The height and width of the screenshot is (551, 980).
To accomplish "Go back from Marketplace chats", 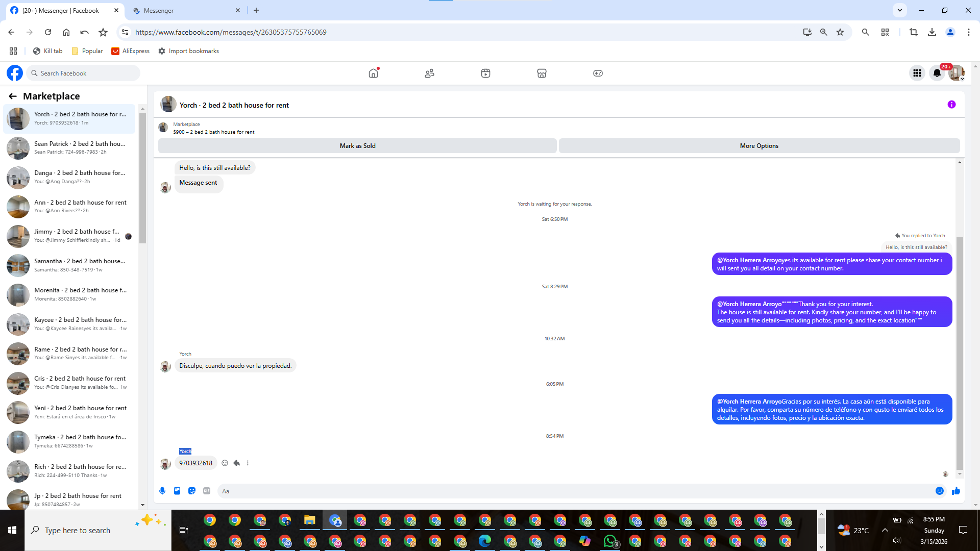I will [x=13, y=96].
